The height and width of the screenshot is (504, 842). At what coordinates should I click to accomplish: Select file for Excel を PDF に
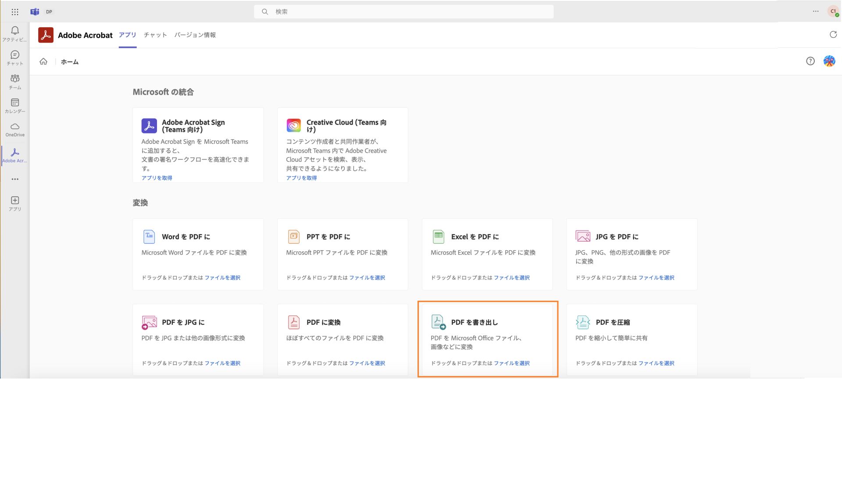pos(512,278)
